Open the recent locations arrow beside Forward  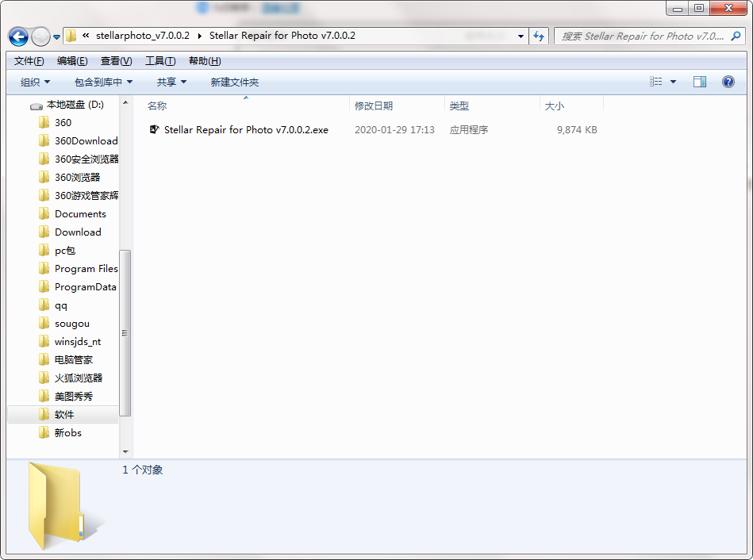click(56, 37)
